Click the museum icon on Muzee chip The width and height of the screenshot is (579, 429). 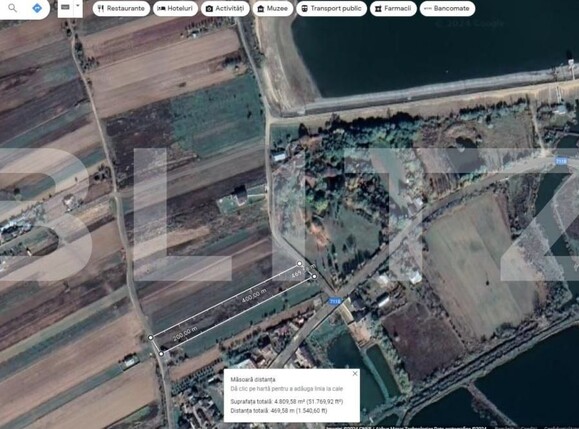coord(261,8)
